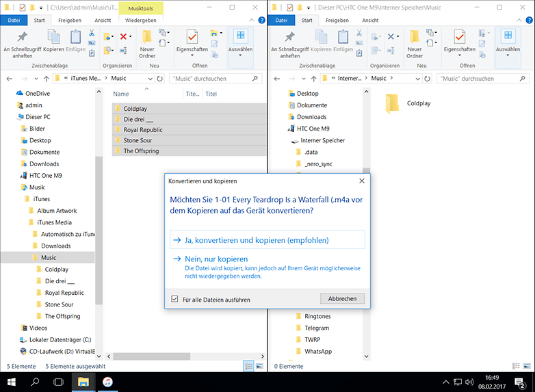
Task: Go up one level in right window
Action: tap(313, 79)
